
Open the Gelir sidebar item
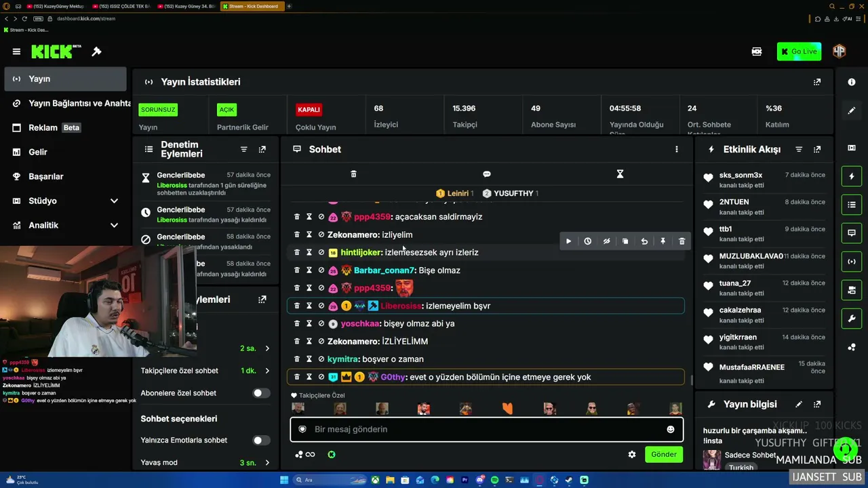click(x=66, y=152)
